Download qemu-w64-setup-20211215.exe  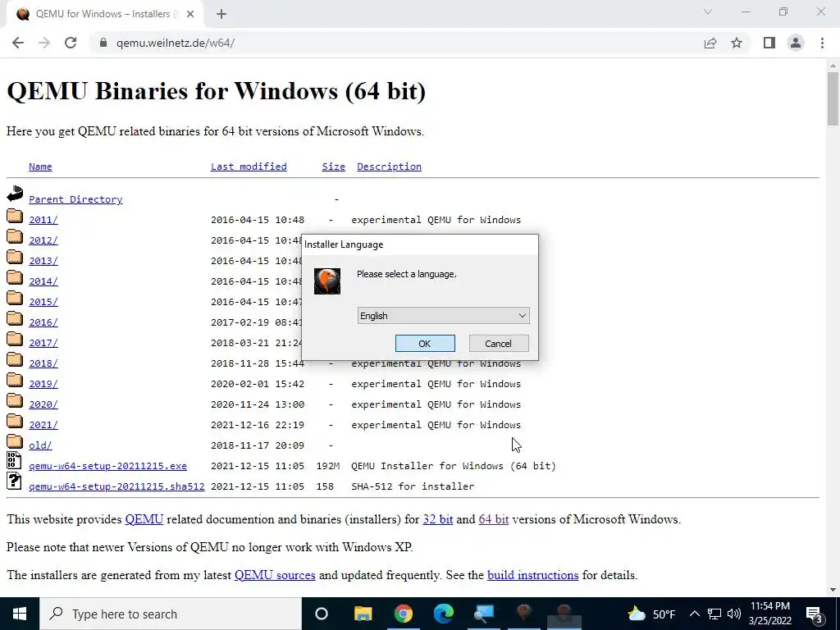pyautogui.click(x=107, y=466)
